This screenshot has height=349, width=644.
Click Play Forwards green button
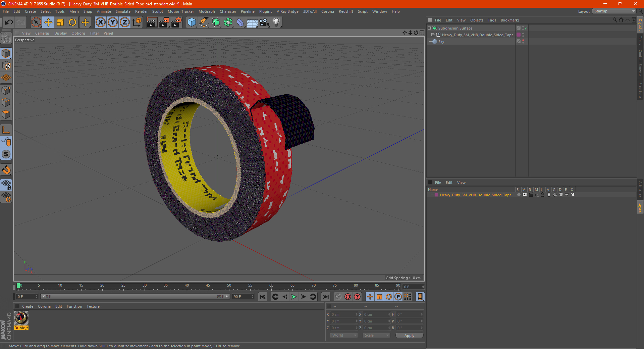coord(294,297)
